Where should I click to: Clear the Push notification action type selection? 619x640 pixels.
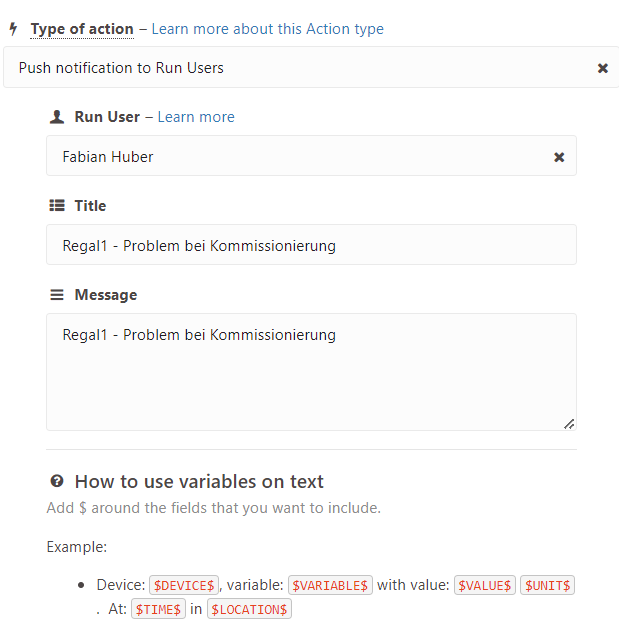click(x=602, y=68)
